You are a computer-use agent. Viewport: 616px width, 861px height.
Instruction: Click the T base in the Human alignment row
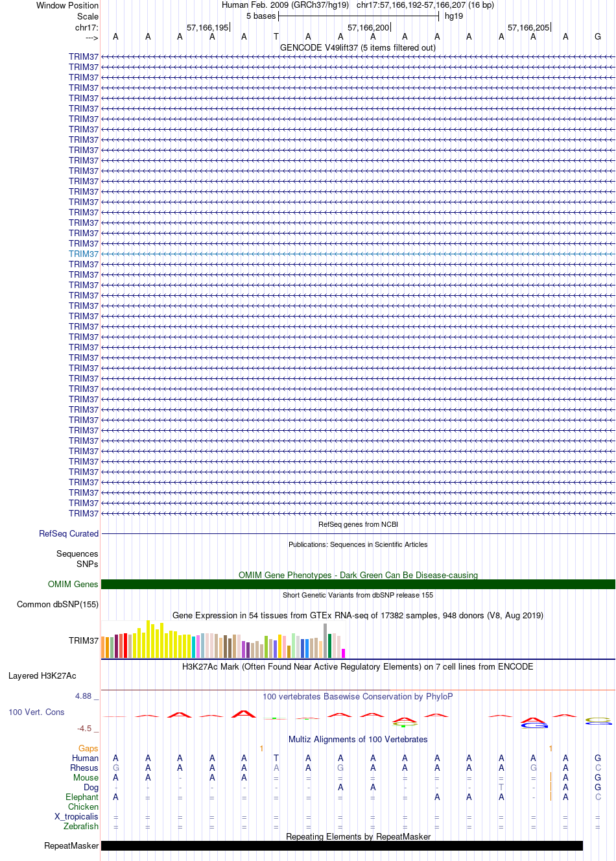(276, 758)
